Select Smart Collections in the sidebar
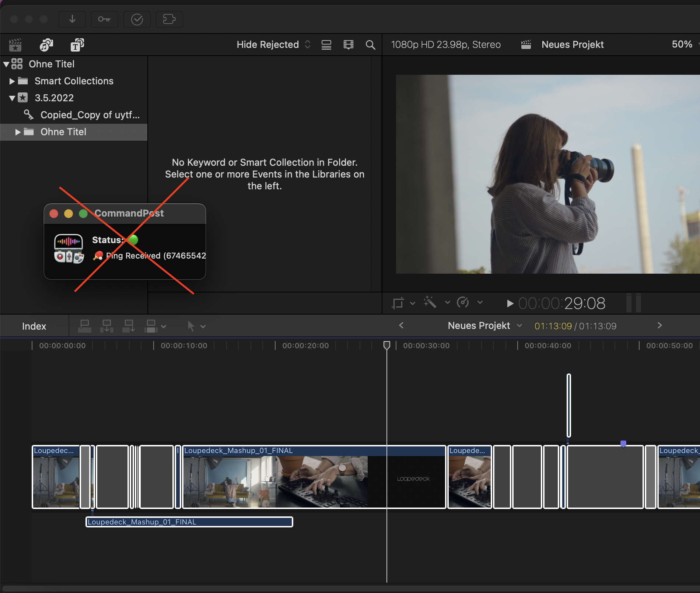Image resolution: width=700 pixels, height=593 pixels. tap(74, 81)
